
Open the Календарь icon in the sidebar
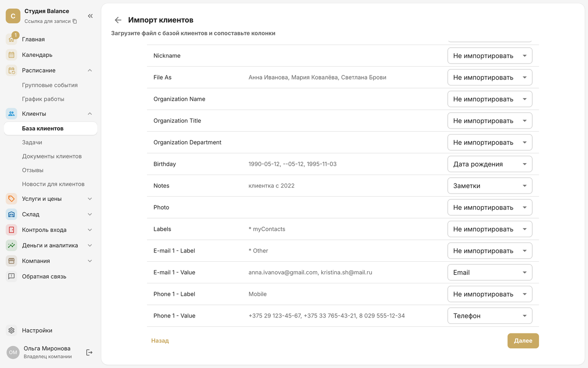[12, 55]
